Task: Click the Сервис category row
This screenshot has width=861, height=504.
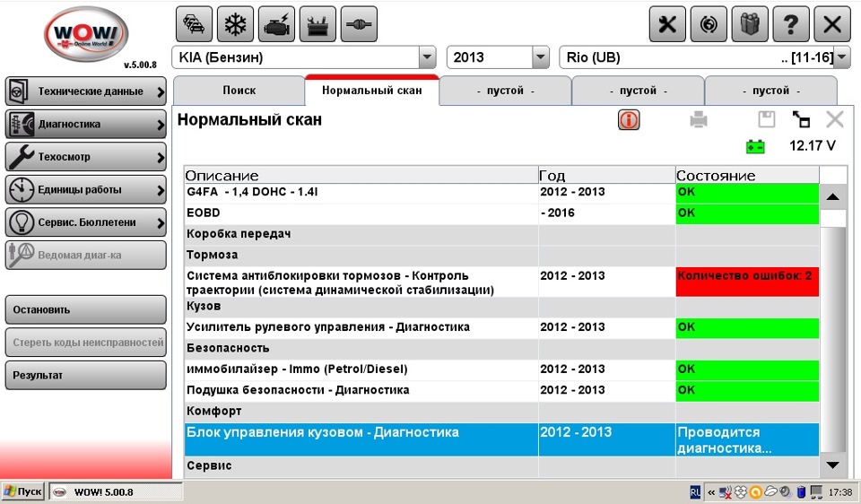Action: 501,466
